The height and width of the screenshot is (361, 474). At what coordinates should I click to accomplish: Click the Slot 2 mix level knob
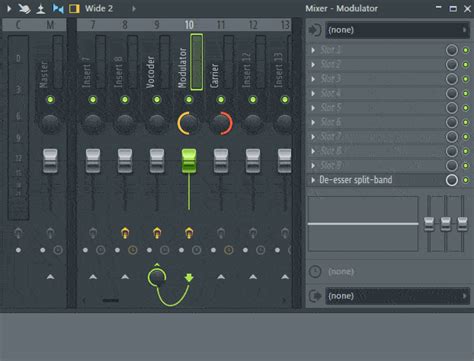click(x=452, y=65)
